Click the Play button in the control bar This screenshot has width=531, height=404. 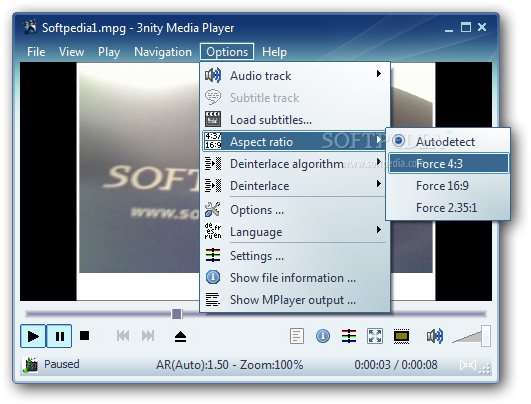(33, 336)
